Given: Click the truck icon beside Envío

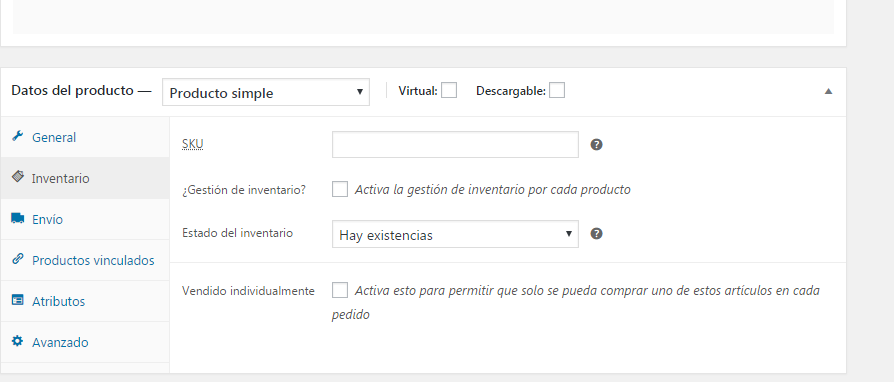Looking at the screenshot, I should tap(18, 218).
